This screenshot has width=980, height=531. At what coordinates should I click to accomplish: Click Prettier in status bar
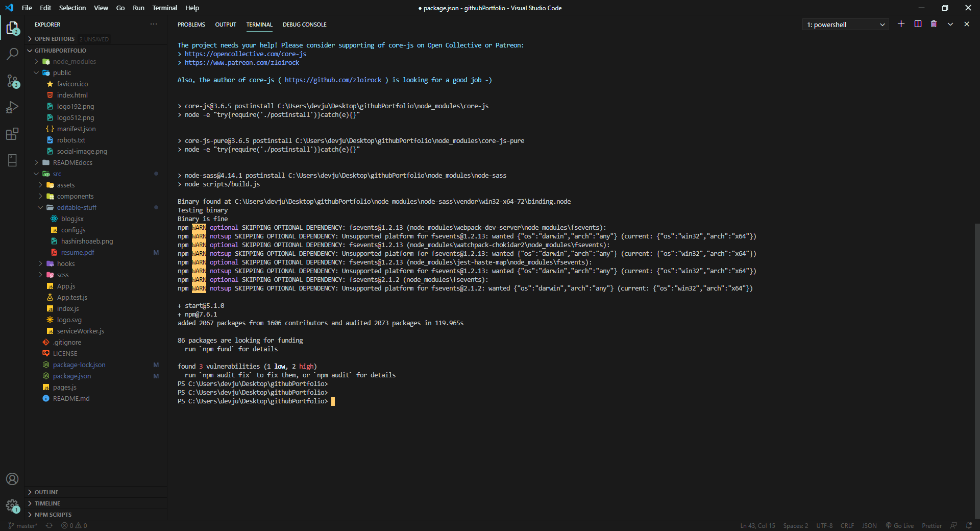[x=932, y=525]
